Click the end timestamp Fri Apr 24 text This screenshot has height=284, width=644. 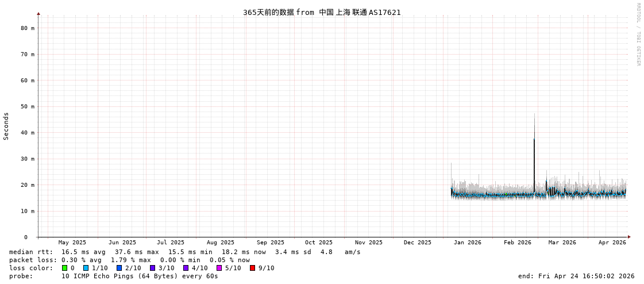[576, 276]
